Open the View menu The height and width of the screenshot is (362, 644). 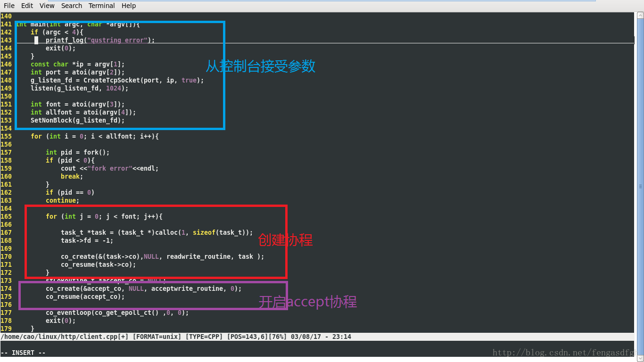coord(47,6)
